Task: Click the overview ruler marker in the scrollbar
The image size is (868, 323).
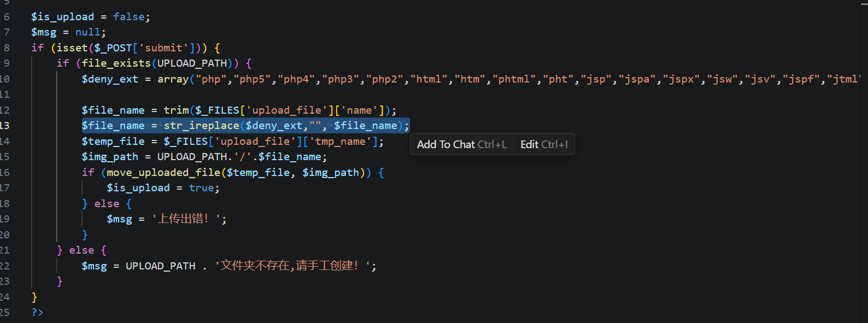Action: (864, 3)
